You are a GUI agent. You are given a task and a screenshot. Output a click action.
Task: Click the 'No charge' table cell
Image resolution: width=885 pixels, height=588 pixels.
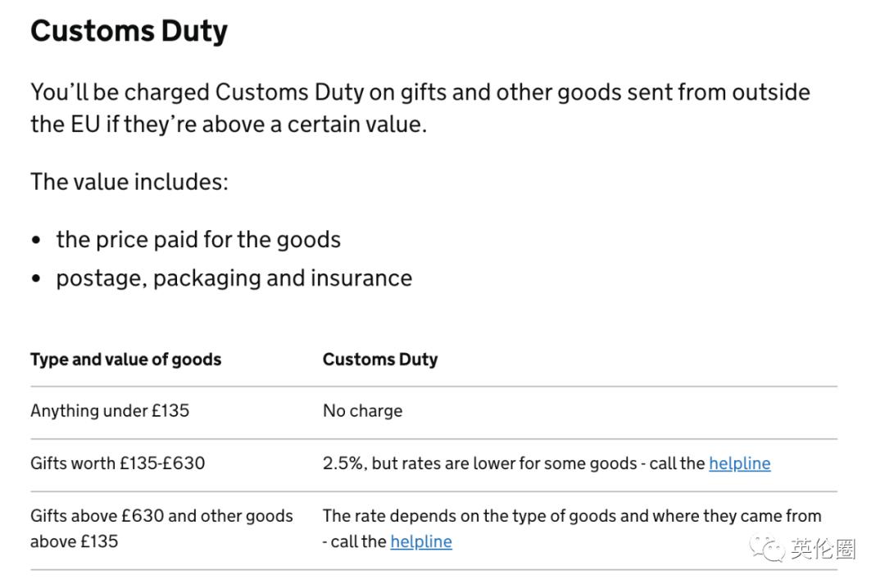click(362, 411)
